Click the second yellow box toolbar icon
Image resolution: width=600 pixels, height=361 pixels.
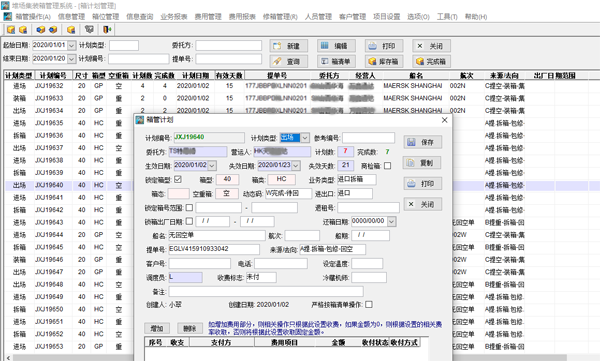23,29
